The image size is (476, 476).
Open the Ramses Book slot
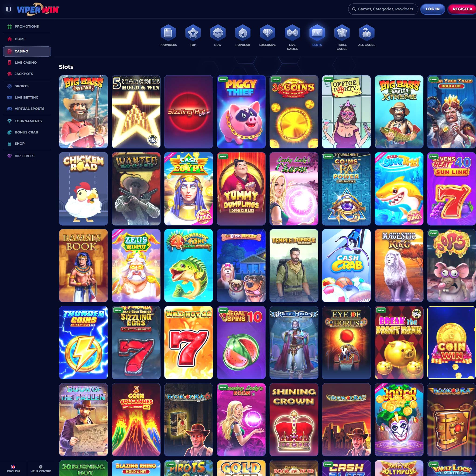click(83, 266)
